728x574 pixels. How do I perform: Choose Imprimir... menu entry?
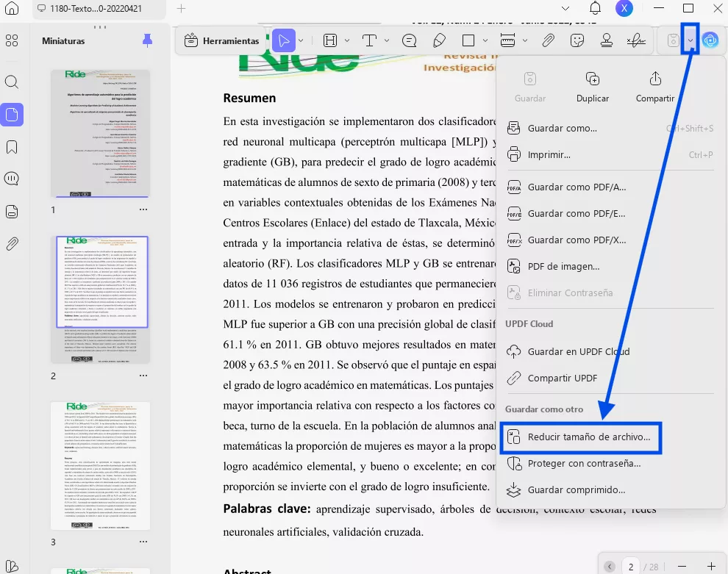tap(610, 154)
